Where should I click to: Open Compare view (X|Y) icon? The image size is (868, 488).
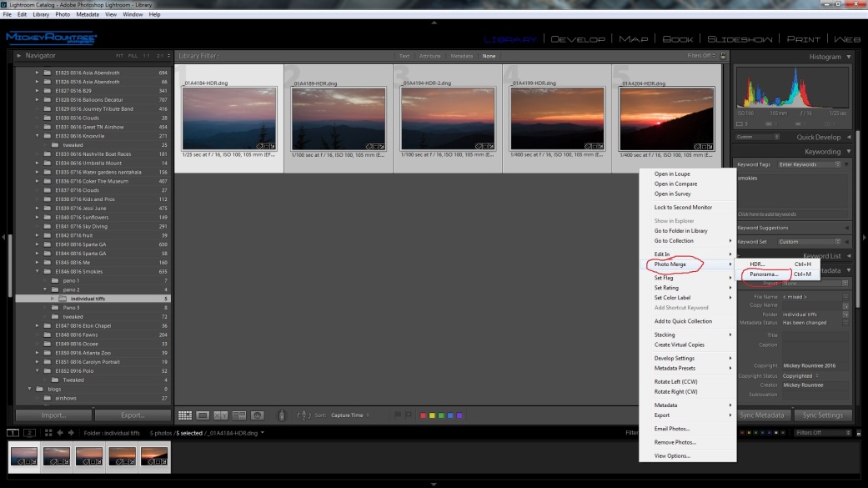[x=221, y=415]
